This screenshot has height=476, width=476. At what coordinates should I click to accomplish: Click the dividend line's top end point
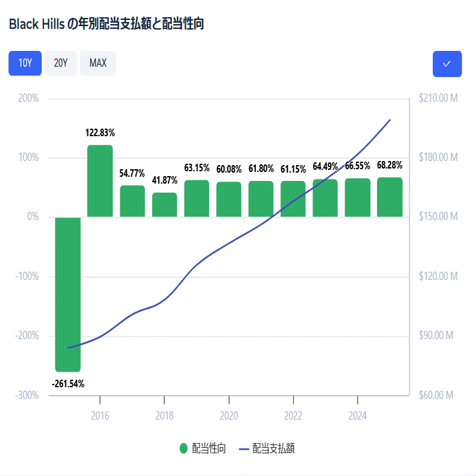point(390,120)
